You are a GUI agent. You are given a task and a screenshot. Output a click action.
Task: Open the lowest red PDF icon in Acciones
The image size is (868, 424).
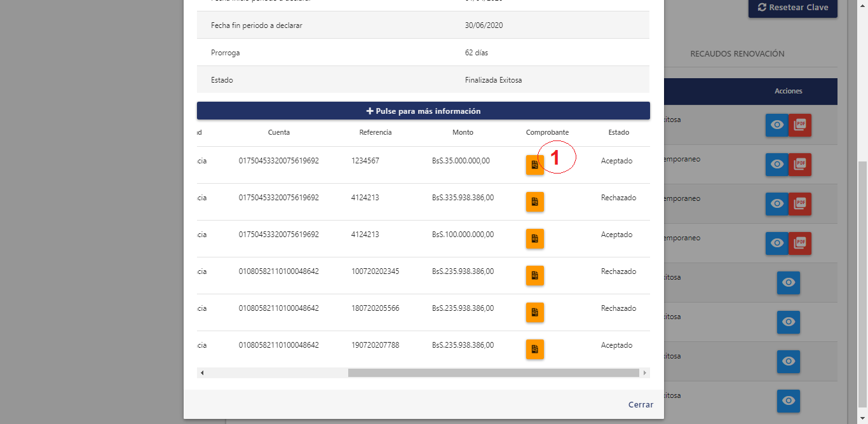[800, 243]
